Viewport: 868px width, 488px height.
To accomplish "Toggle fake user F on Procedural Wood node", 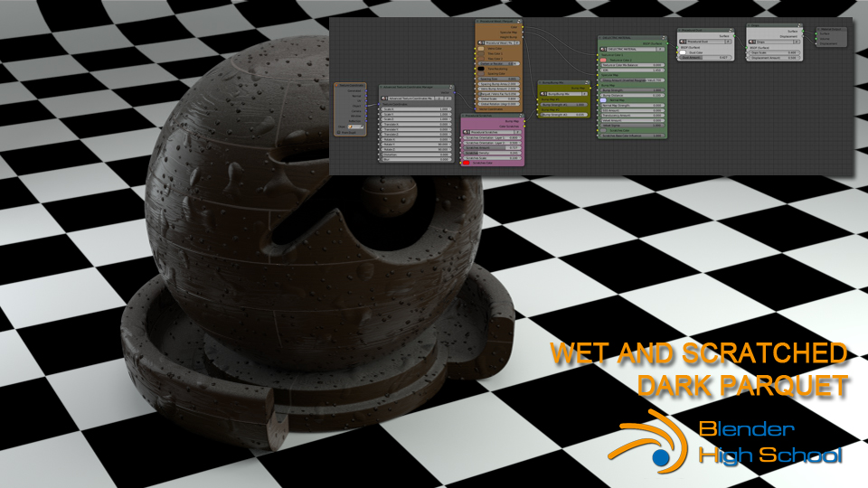I will click(517, 43).
